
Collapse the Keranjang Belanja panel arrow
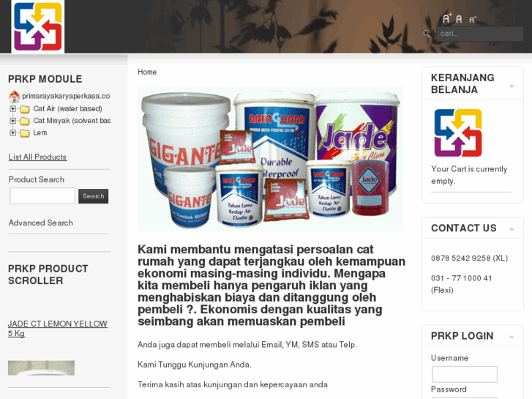click(x=512, y=86)
